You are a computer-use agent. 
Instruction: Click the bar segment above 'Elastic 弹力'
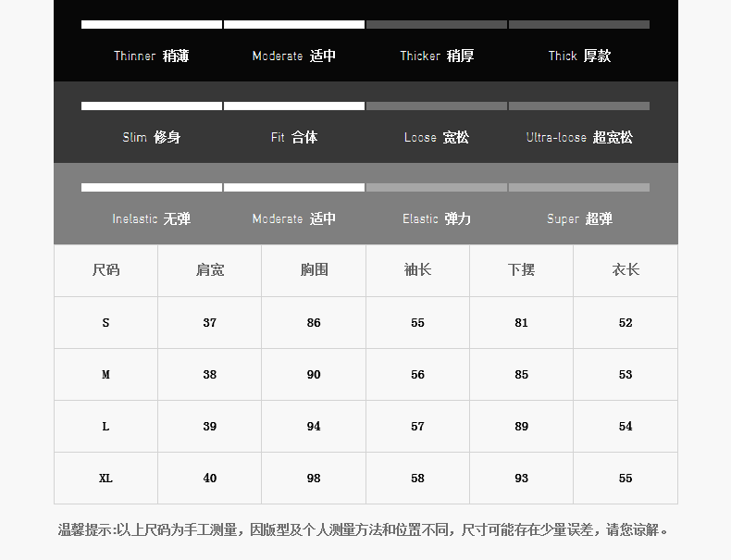click(x=437, y=187)
